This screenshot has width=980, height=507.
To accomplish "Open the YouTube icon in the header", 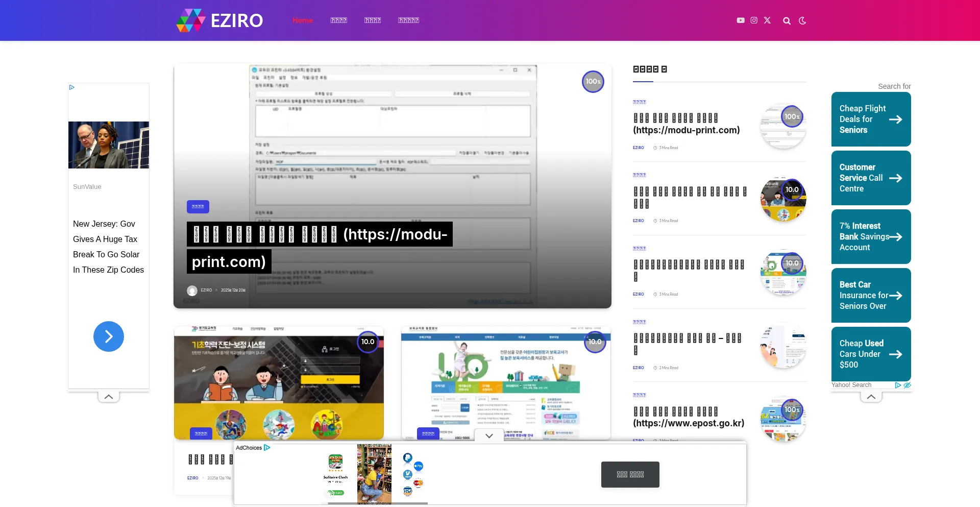I will click(x=741, y=20).
